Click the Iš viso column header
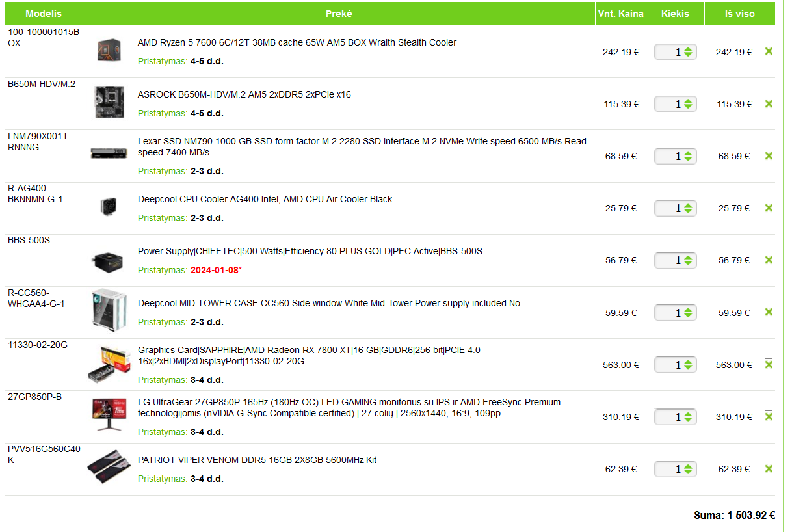The width and height of the screenshot is (792, 532). point(740,14)
